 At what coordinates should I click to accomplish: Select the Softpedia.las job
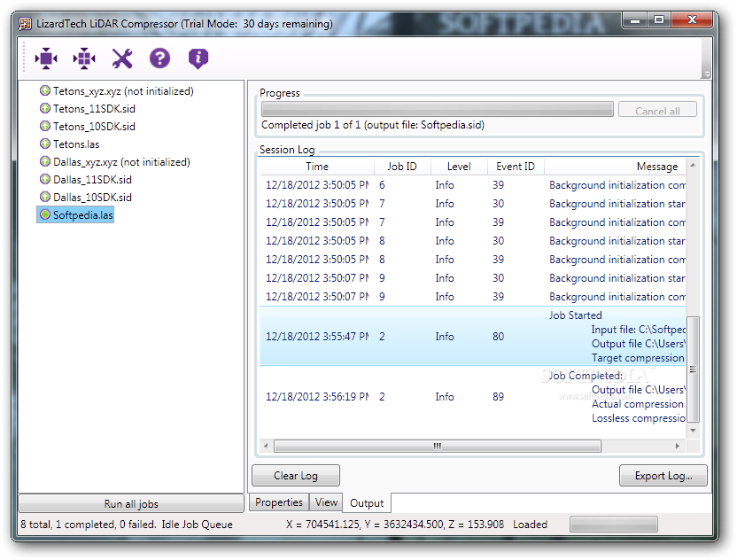pyautogui.click(x=82, y=215)
